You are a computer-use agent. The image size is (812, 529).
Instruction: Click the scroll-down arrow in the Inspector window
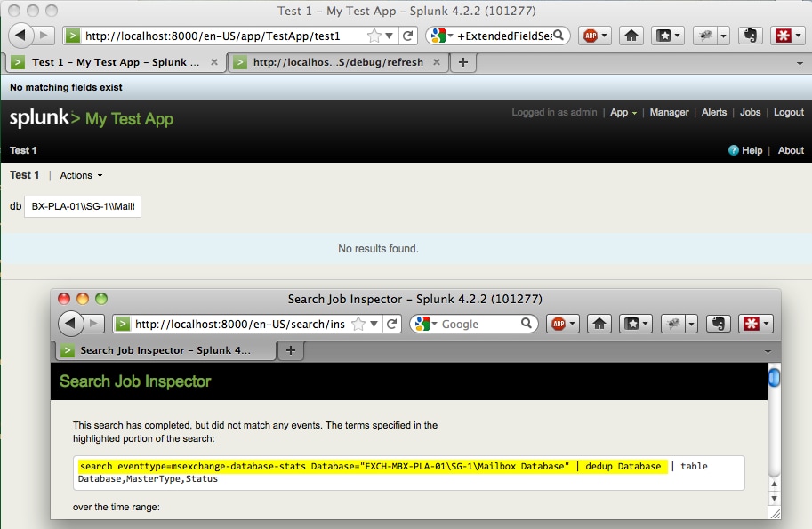[774, 499]
